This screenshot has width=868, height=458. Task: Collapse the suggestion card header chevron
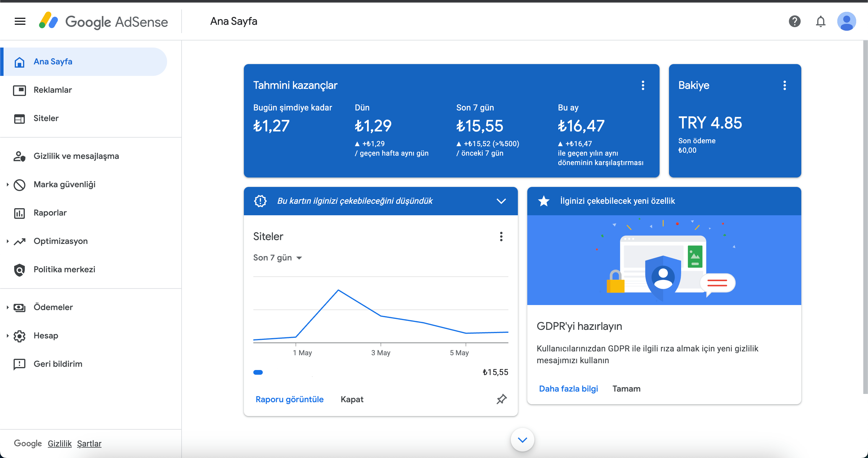[x=501, y=201]
